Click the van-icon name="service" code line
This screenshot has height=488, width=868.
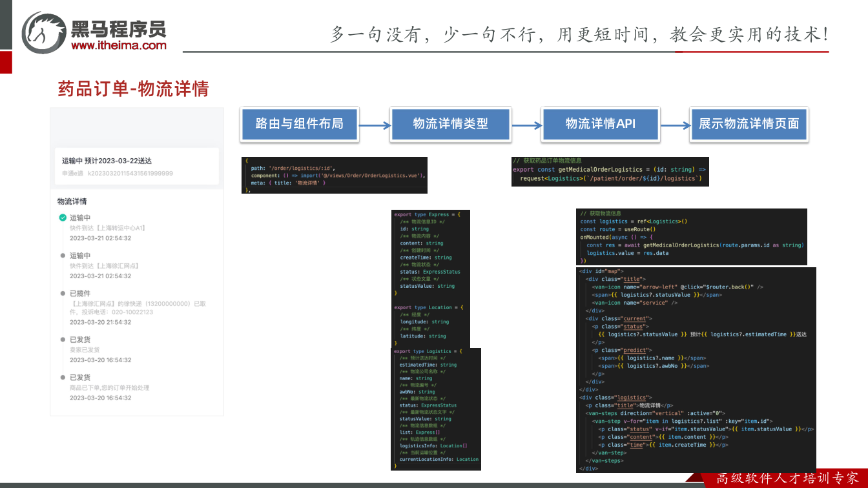[635, 302]
